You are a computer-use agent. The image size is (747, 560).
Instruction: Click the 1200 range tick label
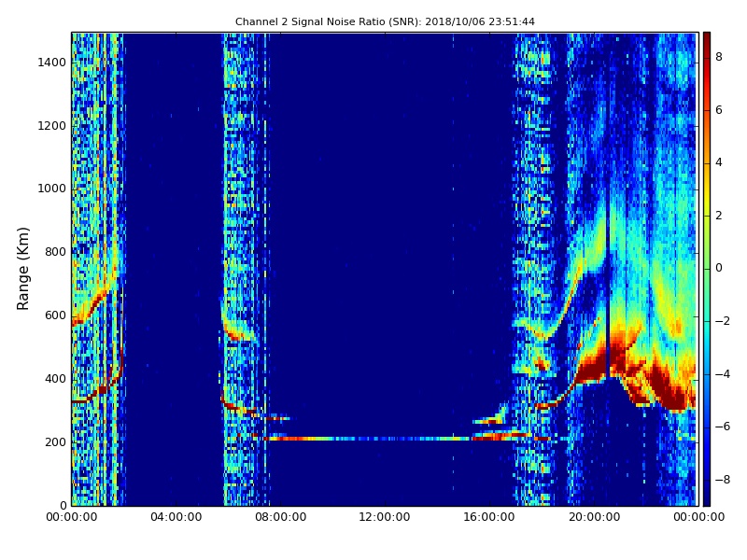click(x=52, y=126)
